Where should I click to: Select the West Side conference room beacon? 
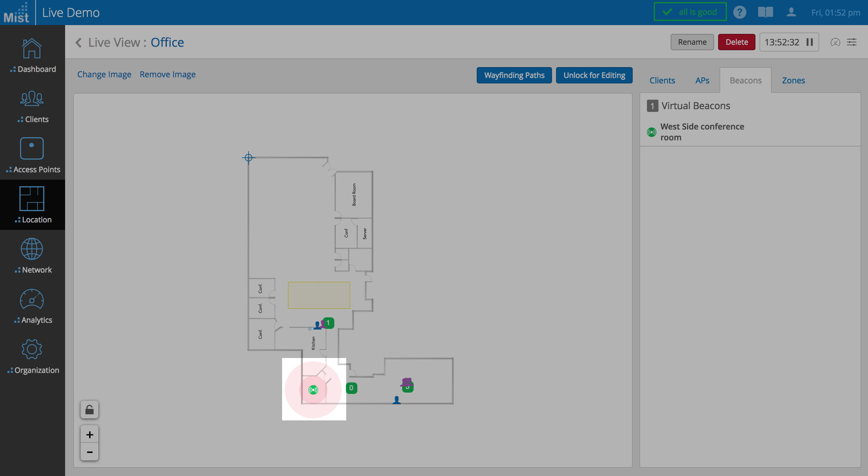702,132
